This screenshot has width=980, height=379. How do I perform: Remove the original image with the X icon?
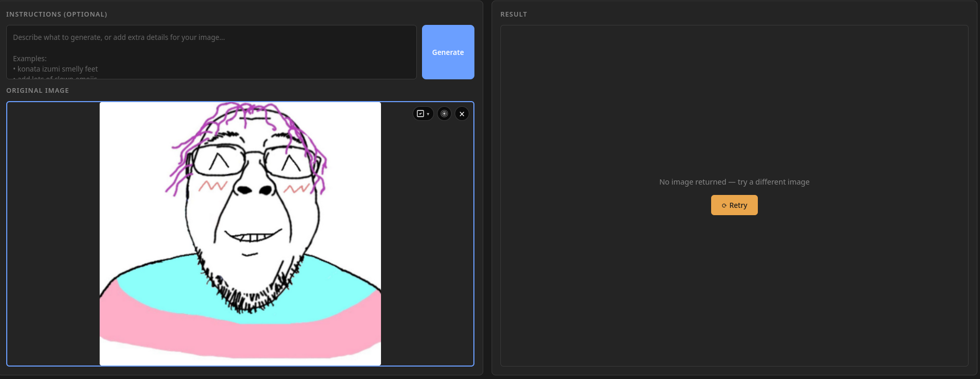click(x=462, y=114)
